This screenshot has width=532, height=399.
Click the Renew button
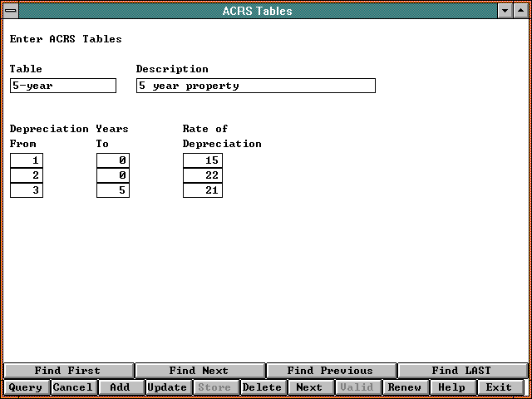404,387
